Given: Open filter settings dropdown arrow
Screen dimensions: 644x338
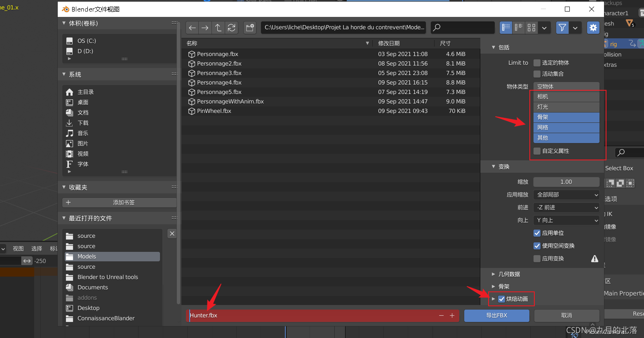Looking at the screenshot, I should coord(575,28).
